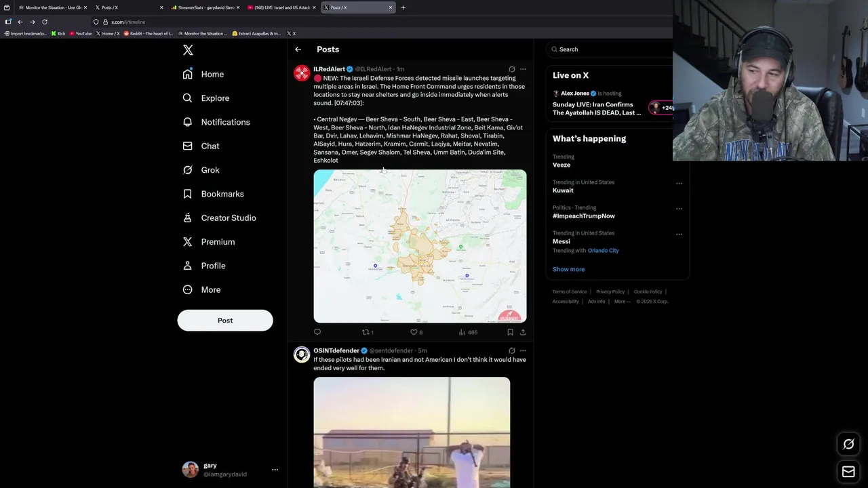Open options dots for Messi trend
This screenshot has height=488, width=868.
coord(679,235)
